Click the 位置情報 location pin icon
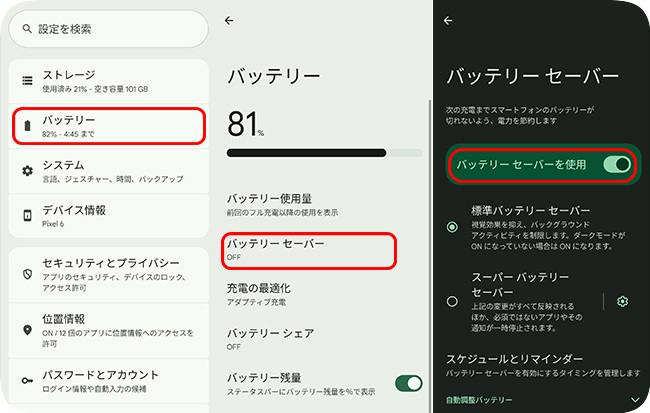This screenshot has width=650, height=413. point(27,330)
